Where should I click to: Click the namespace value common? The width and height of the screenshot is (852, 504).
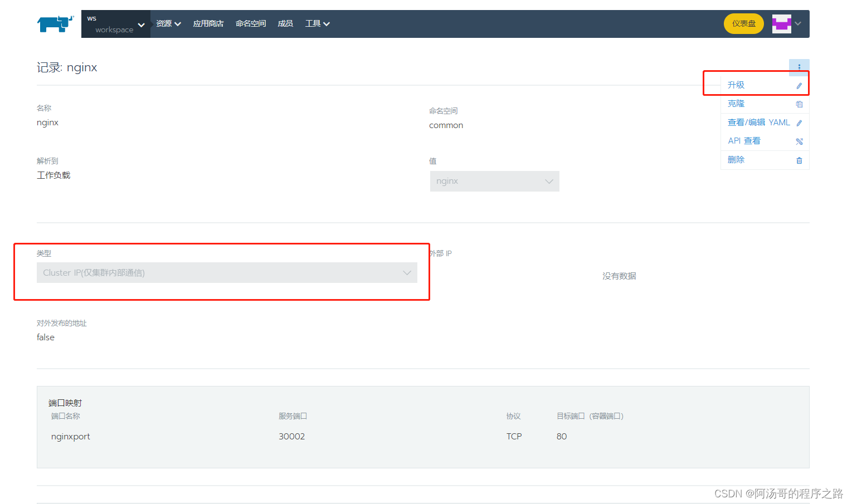(x=446, y=125)
